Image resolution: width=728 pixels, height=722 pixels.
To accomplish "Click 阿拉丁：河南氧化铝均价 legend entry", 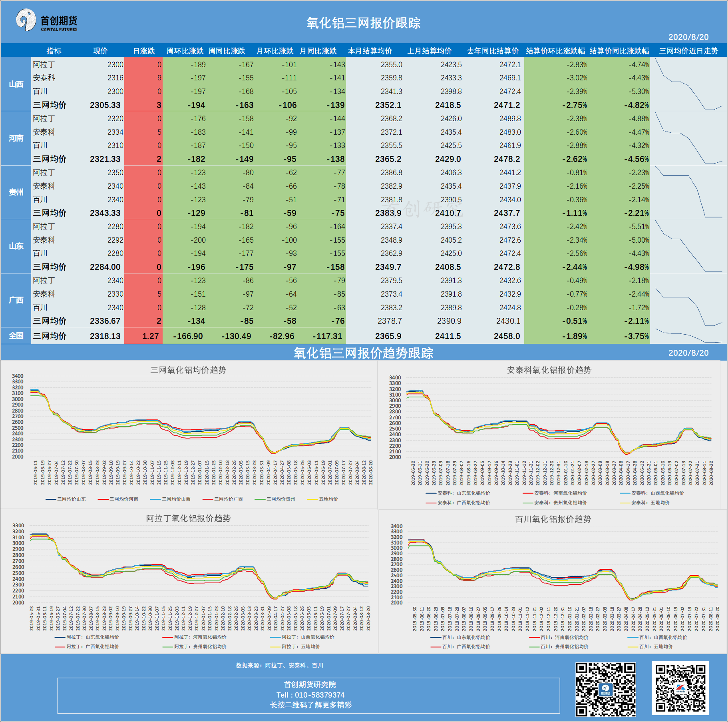I will (x=195, y=637).
